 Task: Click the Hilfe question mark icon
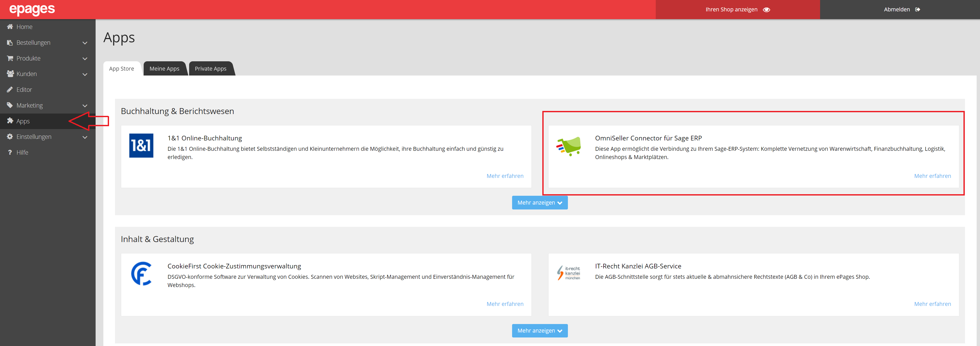(x=10, y=152)
